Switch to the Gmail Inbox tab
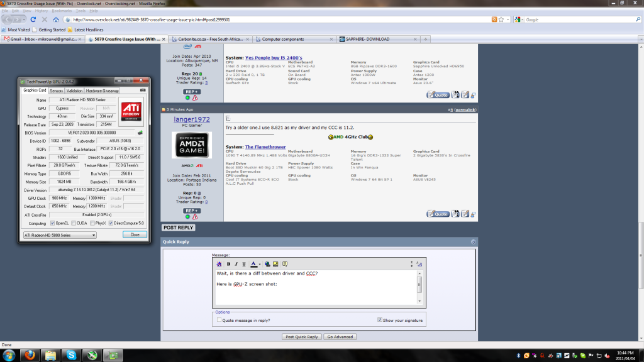Screen dimensions: 644x362 coord(43,39)
